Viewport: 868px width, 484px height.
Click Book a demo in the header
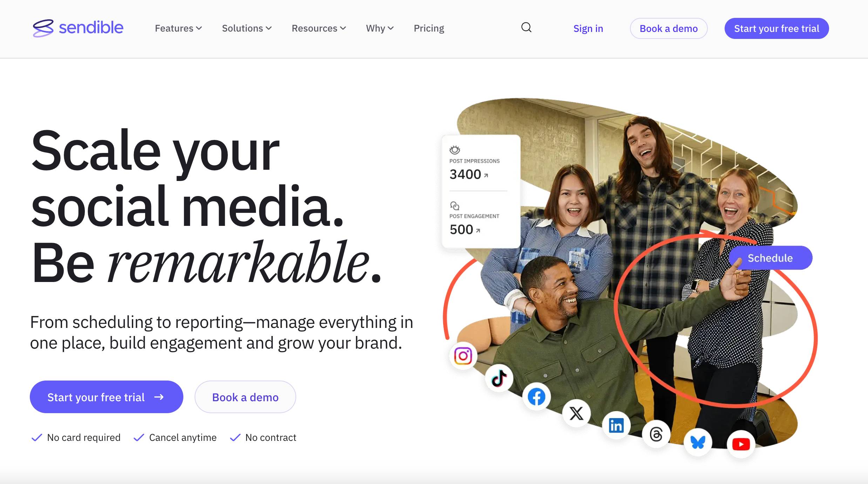(669, 28)
